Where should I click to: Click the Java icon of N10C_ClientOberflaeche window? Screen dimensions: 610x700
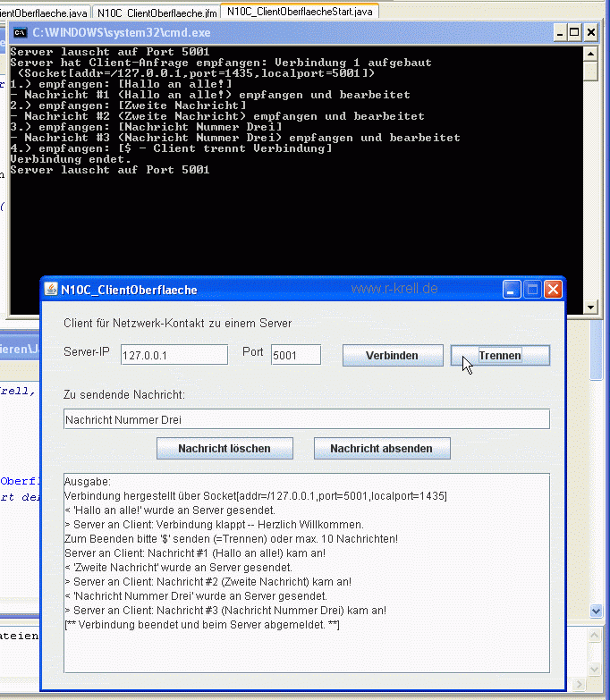[x=51, y=290]
